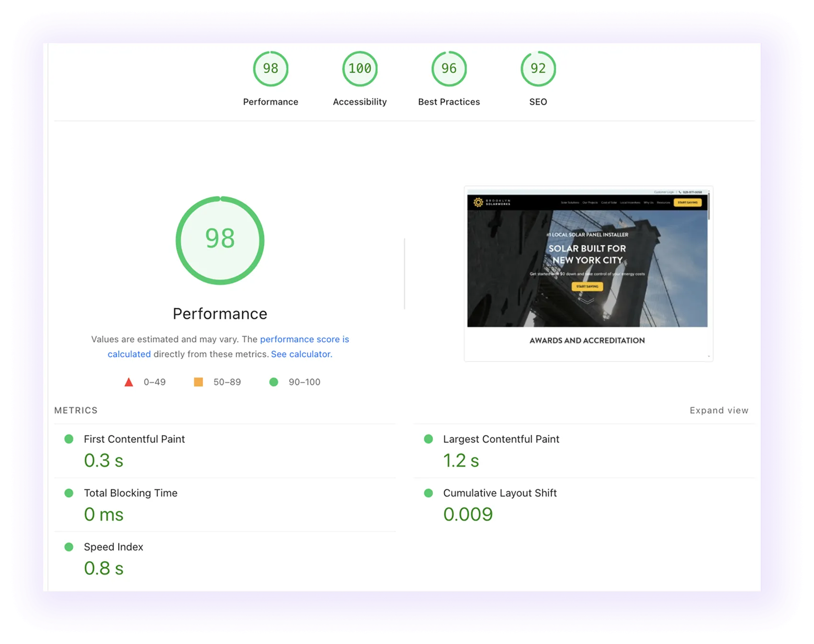Click green dot next to Largest Contentful Paint
This screenshot has width=814, height=644.
tap(429, 439)
